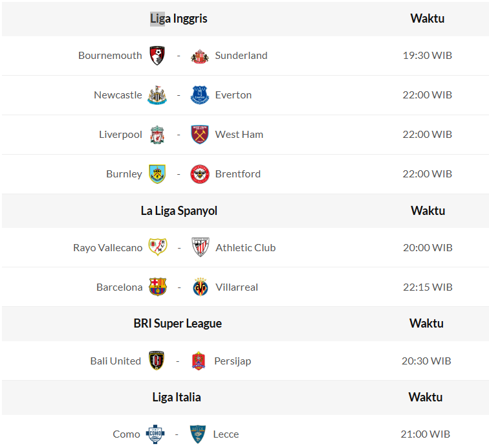The image size is (489, 448).
Task: Select the West Ham crest
Action: 200,135
